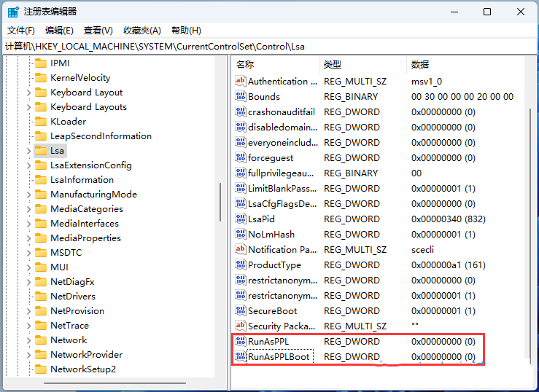This screenshot has height=392, width=539.
Task: Select the LsaCfgFlagsDe... value name
Action: pyautogui.click(x=282, y=204)
